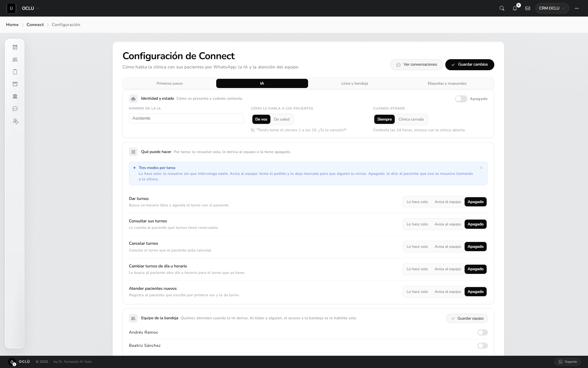Click the OCLU footer logo
The width and height of the screenshot is (588, 368).
click(x=12, y=362)
